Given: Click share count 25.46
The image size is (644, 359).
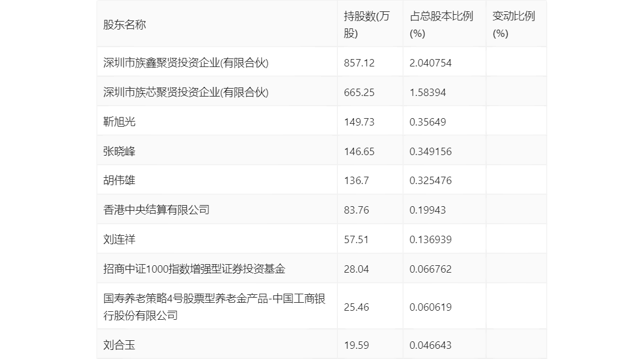Looking at the screenshot, I should [357, 307].
